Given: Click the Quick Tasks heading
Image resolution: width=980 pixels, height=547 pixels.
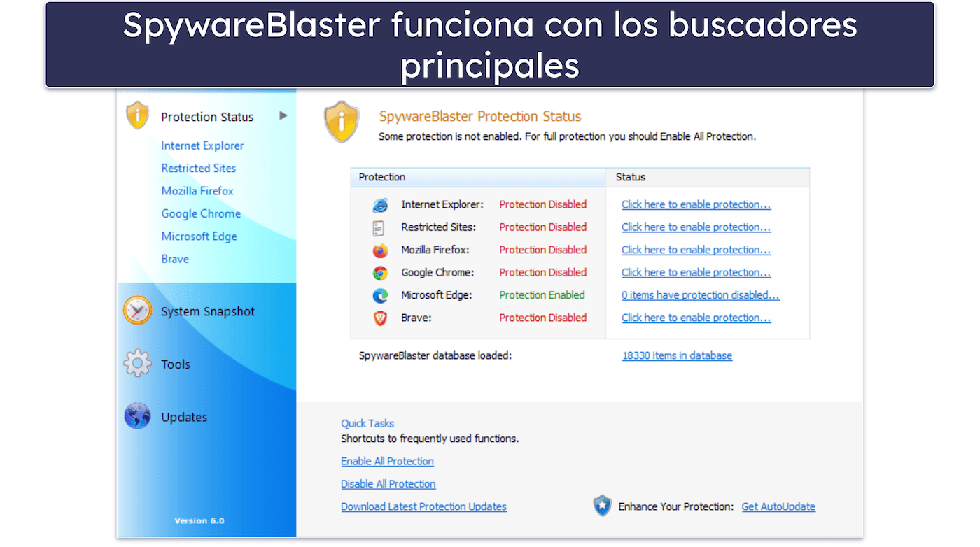Looking at the screenshot, I should click(x=367, y=423).
